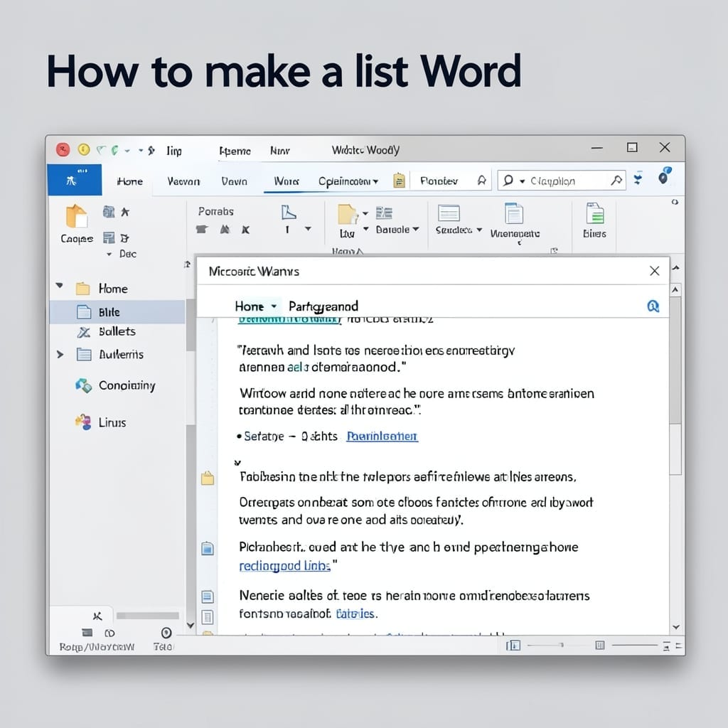The image size is (728, 728).
Task: Click the blue file tab button
Action: (74, 180)
